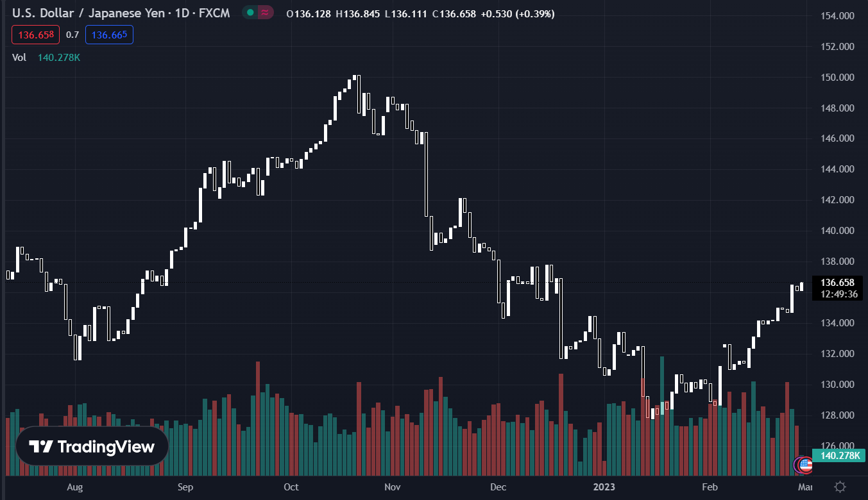Click the 128.000 level on the price scale

[x=838, y=415]
